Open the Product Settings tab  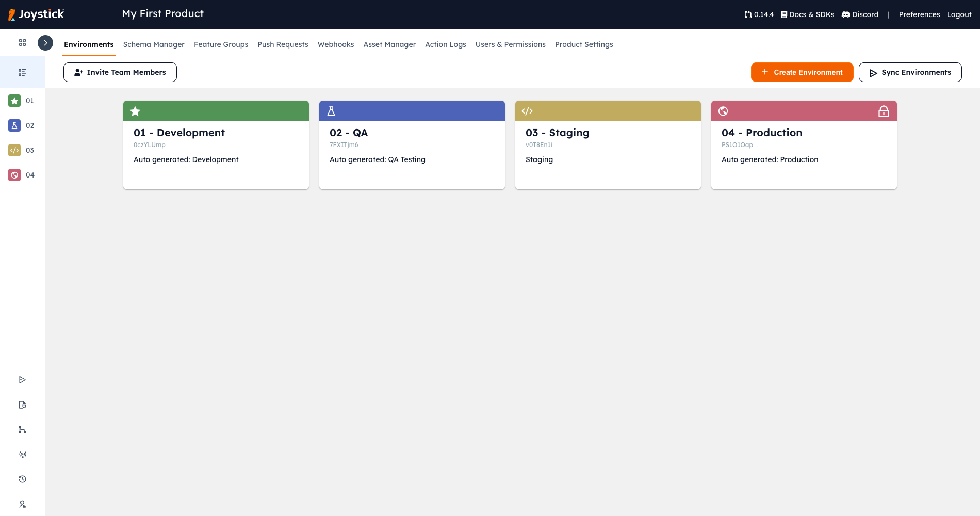point(584,44)
